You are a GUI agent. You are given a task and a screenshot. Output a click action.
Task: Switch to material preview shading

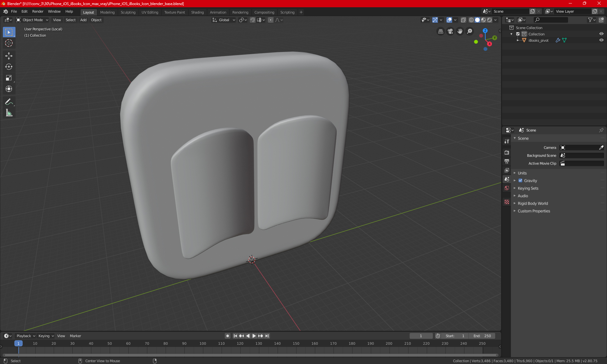[x=483, y=20]
